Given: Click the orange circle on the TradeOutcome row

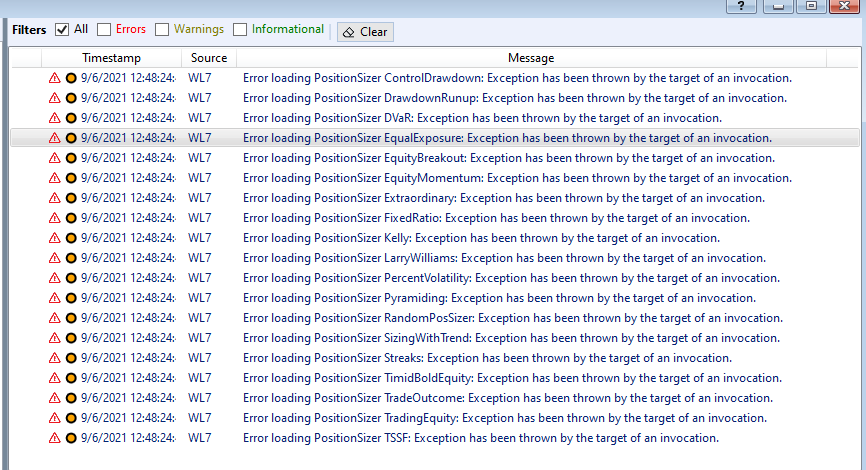Looking at the screenshot, I should (71, 398).
